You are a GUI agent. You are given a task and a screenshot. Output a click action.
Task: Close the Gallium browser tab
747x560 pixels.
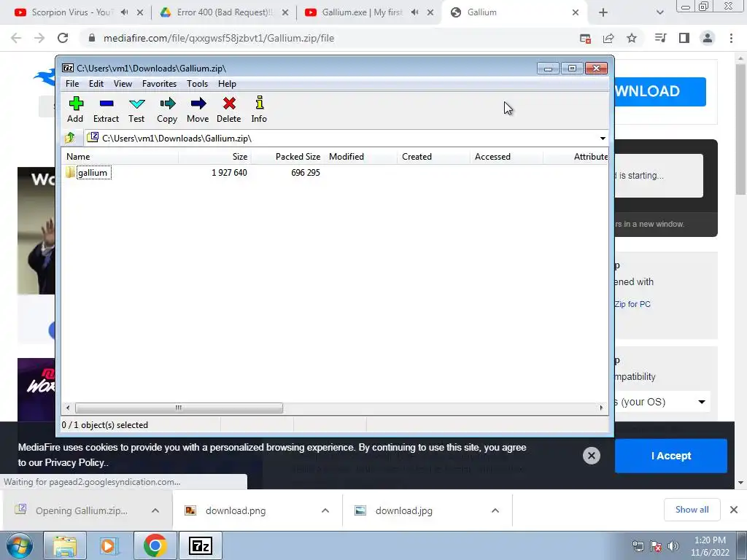(x=576, y=12)
